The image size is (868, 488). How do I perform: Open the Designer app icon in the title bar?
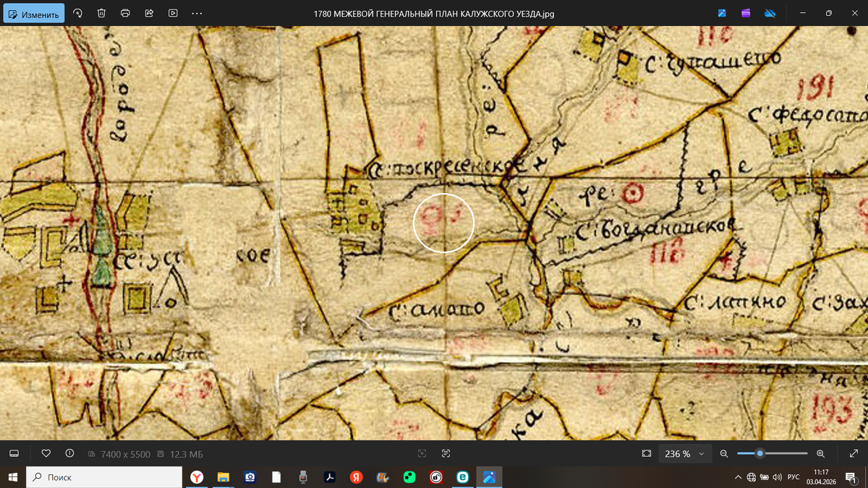[722, 13]
